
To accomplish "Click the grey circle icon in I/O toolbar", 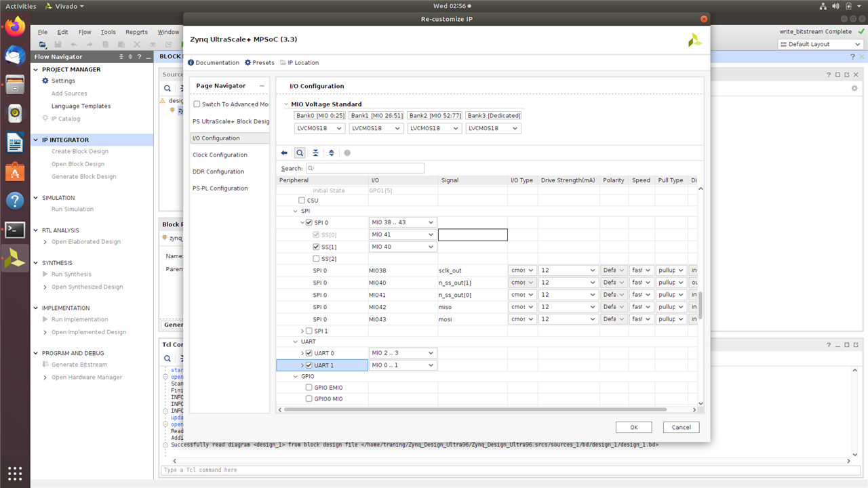I will click(x=347, y=153).
